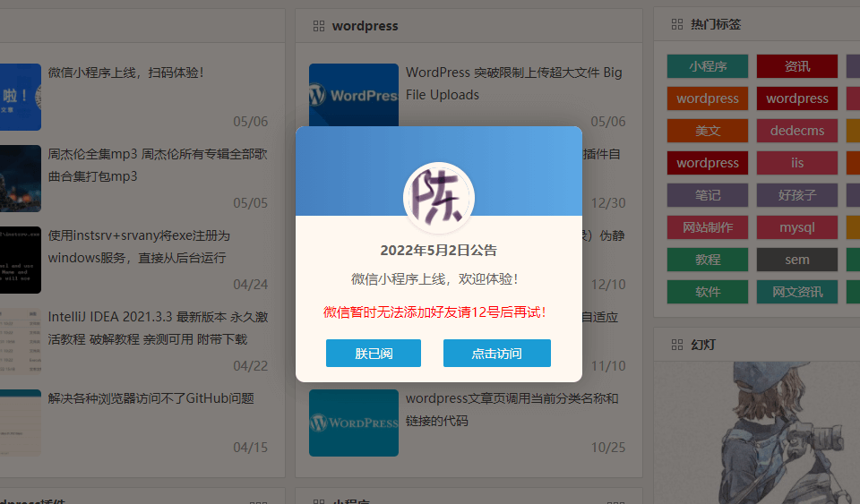The height and width of the screenshot is (504, 860).
Task: Click date 11/10 in wordpress column
Action: pos(608,366)
